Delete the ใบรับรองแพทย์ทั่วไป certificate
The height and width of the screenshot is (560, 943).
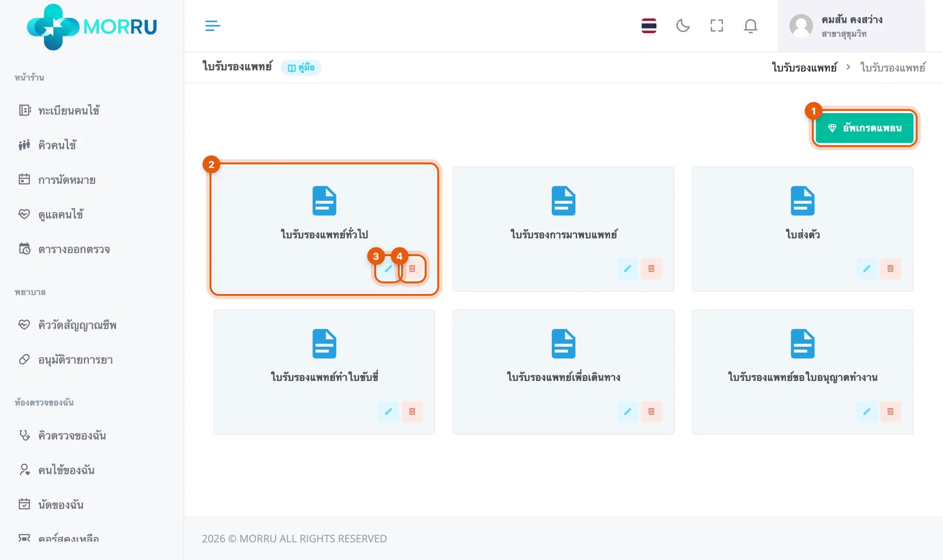412,269
